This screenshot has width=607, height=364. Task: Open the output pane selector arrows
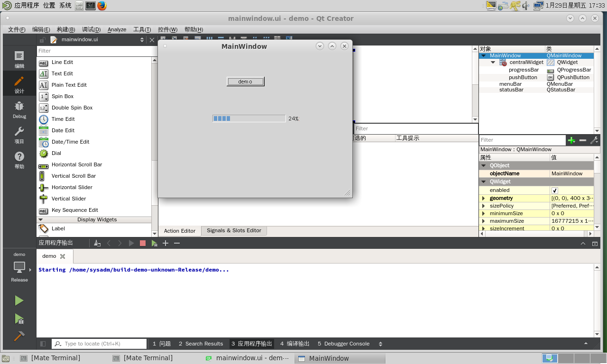click(380, 344)
